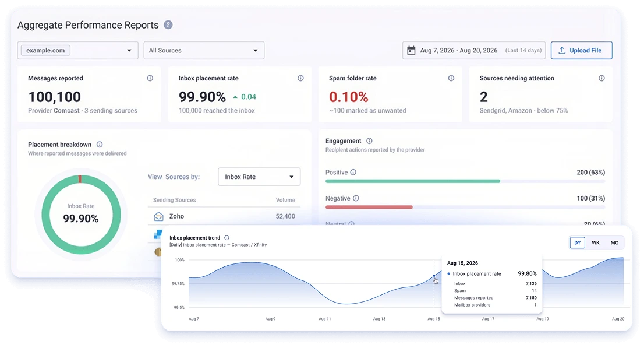644x348 pixels.
Task: Click the Aug 11 x-axis label
Action: click(324, 319)
